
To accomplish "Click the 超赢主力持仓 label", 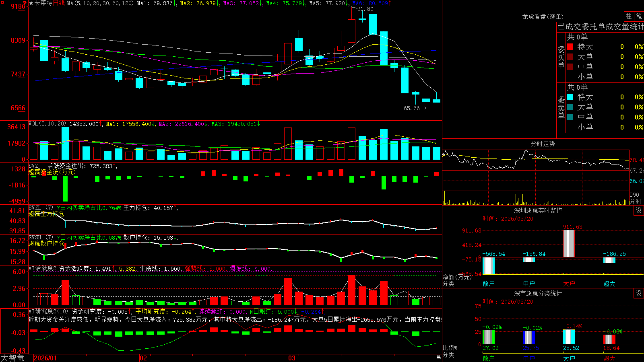I will tap(46, 214).
